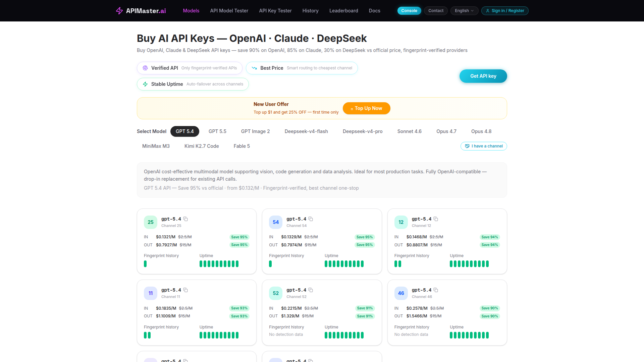Copy model name on Channel 25 card
644x362 pixels.
click(185, 219)
